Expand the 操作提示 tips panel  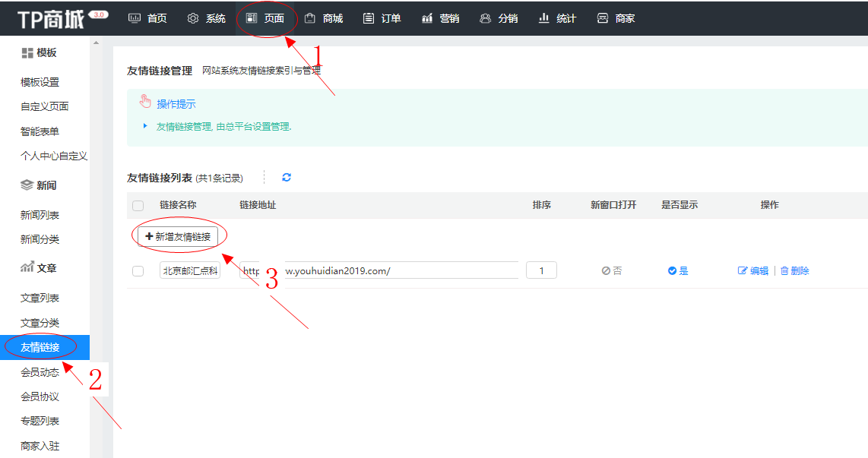pos(176,104)
